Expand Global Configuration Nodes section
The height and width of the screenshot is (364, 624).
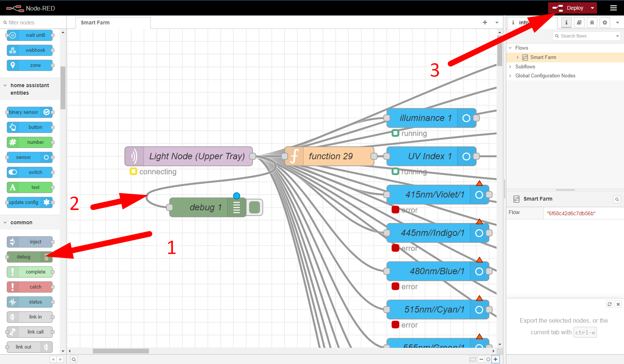[510, 76]
